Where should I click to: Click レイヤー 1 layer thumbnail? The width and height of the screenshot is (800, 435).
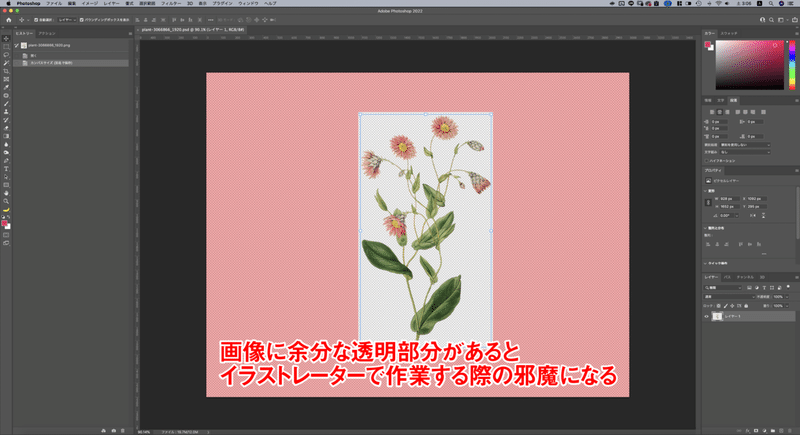tap(717, 317)
